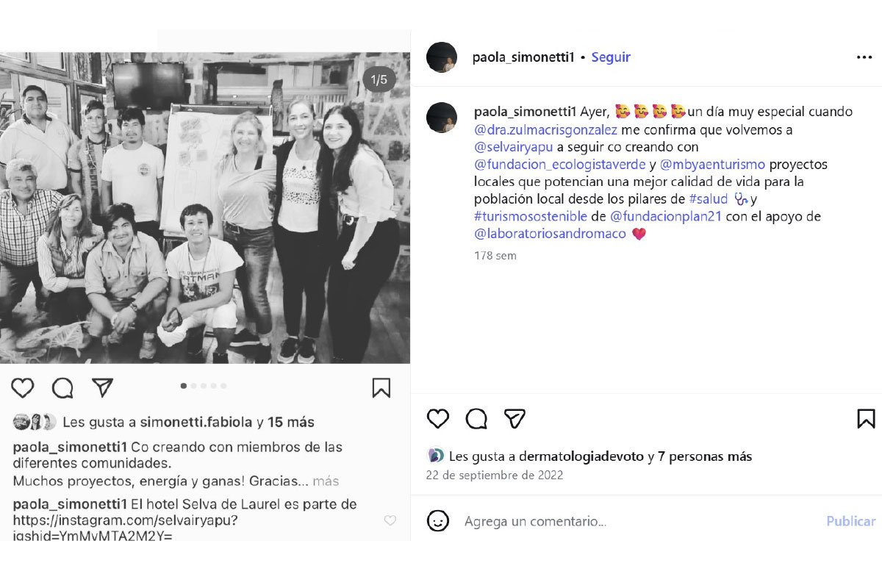Image resolution: width=882 pixels, height=588 pixels.
Task: Share post using right panel paper plane icon
Action: [x=514, y=419]
